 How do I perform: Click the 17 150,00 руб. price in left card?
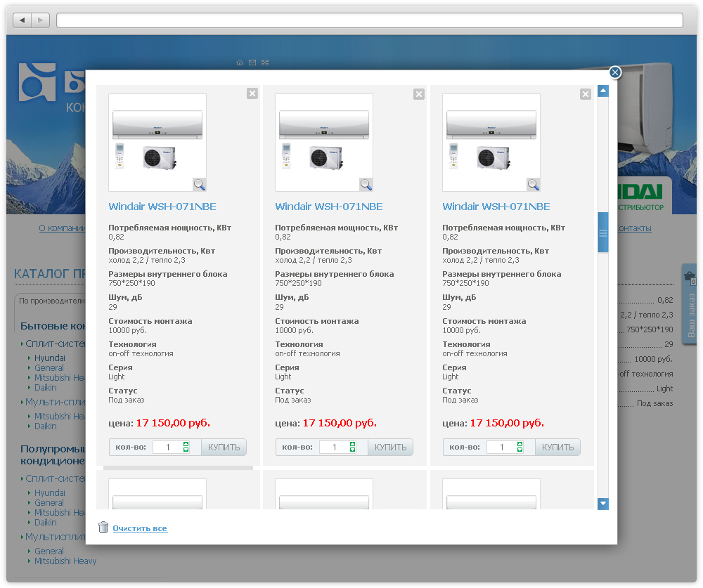pyautogui.click(x=173, y=423)
